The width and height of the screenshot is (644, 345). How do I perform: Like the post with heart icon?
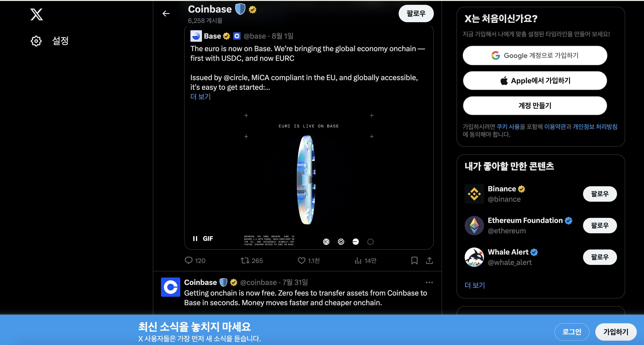click(x=302, y=260)
